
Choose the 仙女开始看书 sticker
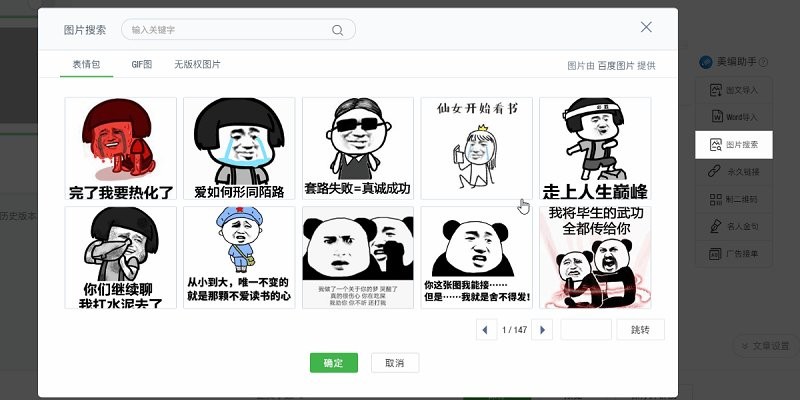click(x=477, y=148)
